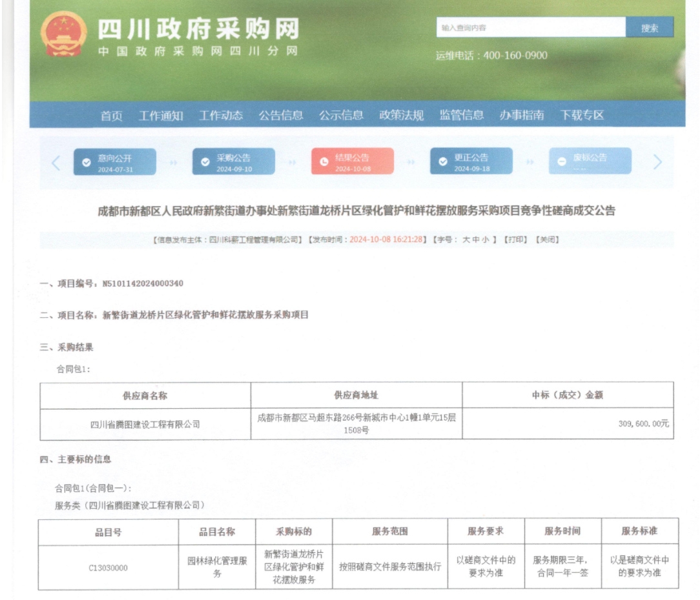Click the left chevron to view earlier stages

(54, 161)
